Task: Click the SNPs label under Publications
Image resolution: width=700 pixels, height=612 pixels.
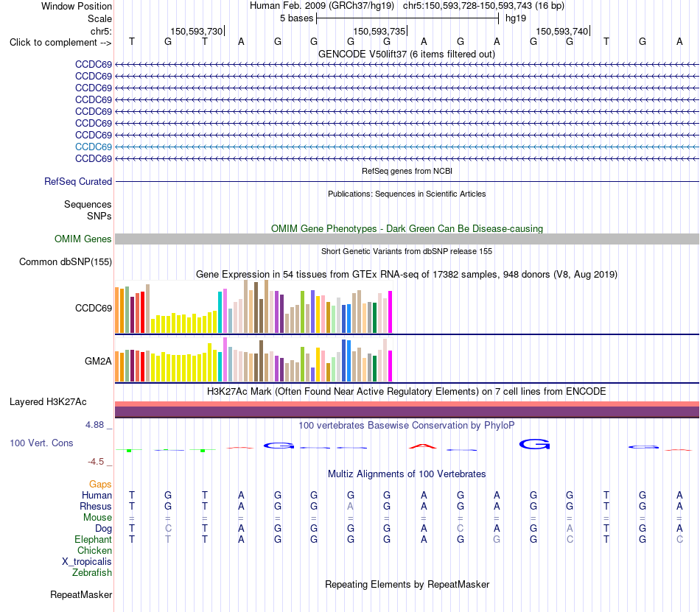Action: [x=99, y=216]
